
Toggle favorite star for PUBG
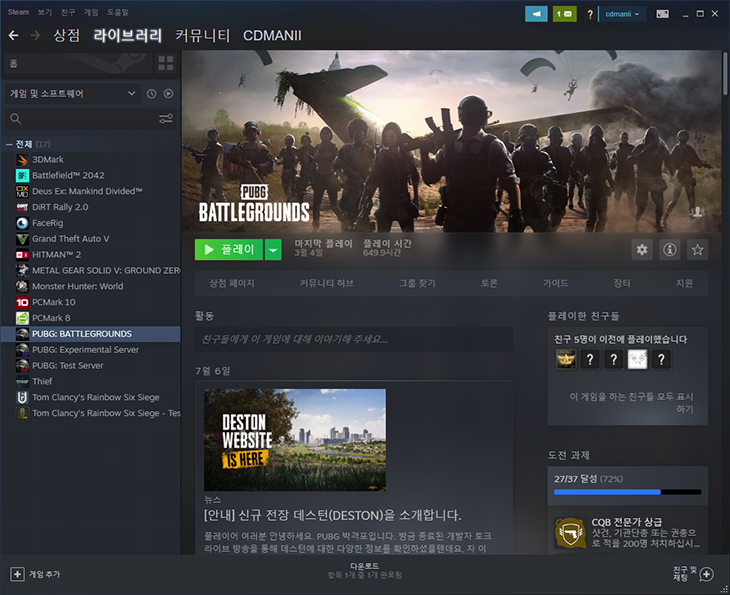[697, 250]
